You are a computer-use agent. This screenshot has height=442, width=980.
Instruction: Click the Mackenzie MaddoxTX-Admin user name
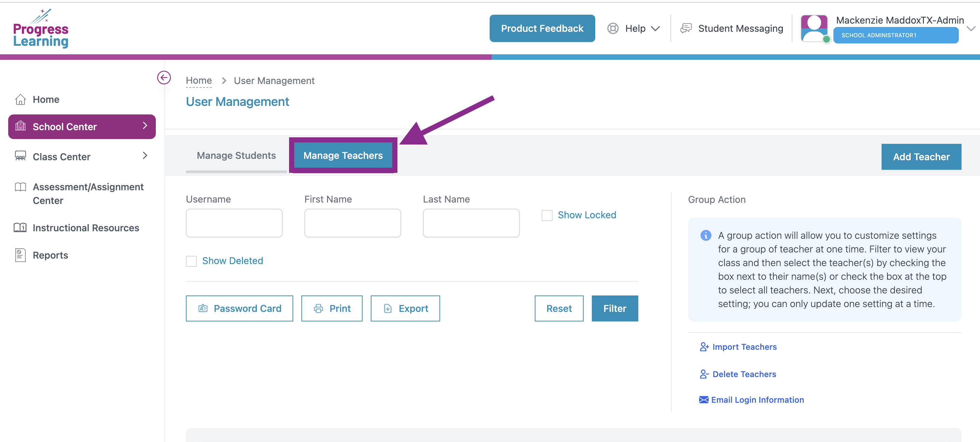900,20
